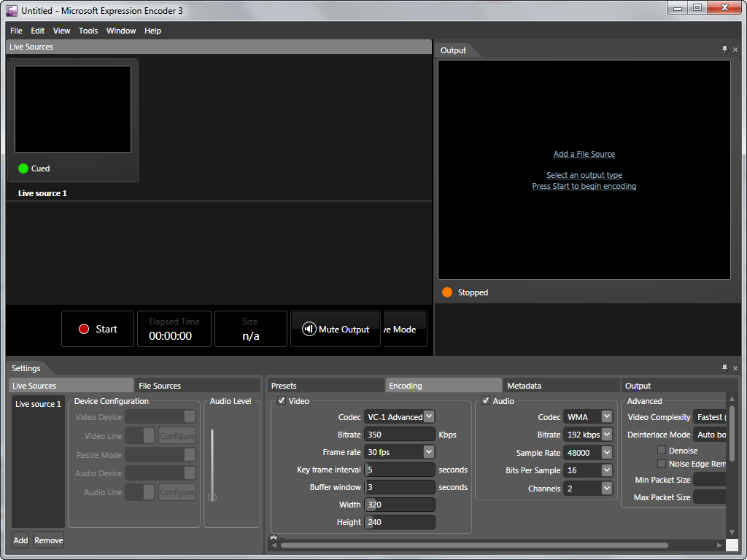
Task: Enable or disable the Video checkbox
Action: coord(282,400)
